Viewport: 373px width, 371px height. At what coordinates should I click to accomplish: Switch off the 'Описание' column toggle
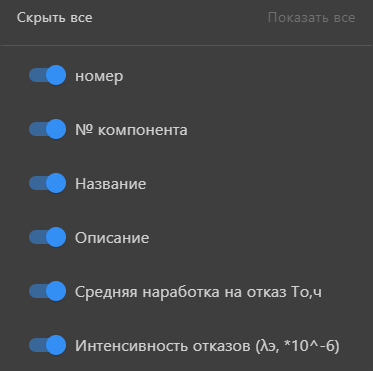tap(47, 237)
